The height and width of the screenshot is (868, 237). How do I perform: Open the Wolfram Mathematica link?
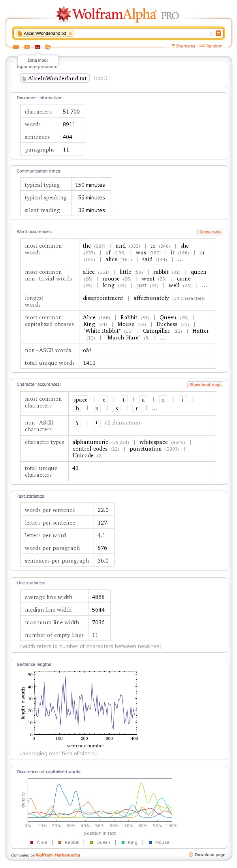pyautogui.click(x=58, y=855)
